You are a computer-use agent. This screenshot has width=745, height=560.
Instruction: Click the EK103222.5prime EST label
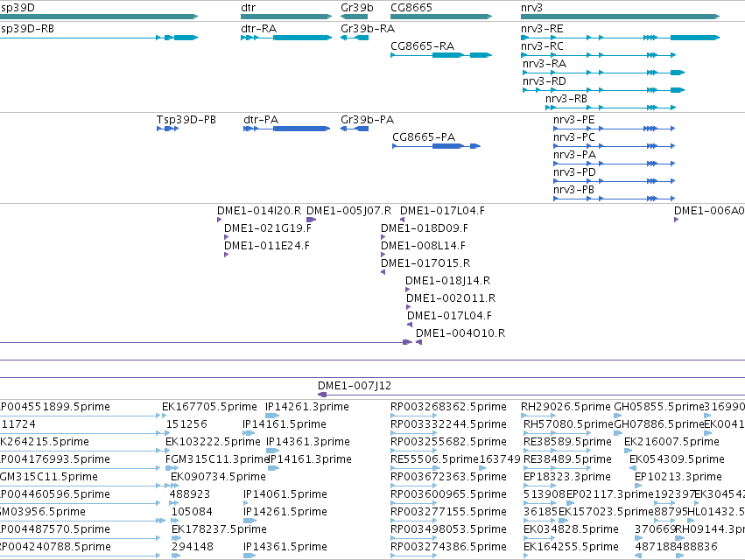tap(213, 442)
